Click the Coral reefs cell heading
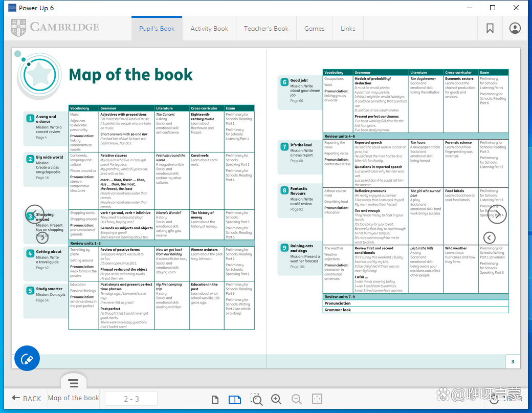 (200, 156)
